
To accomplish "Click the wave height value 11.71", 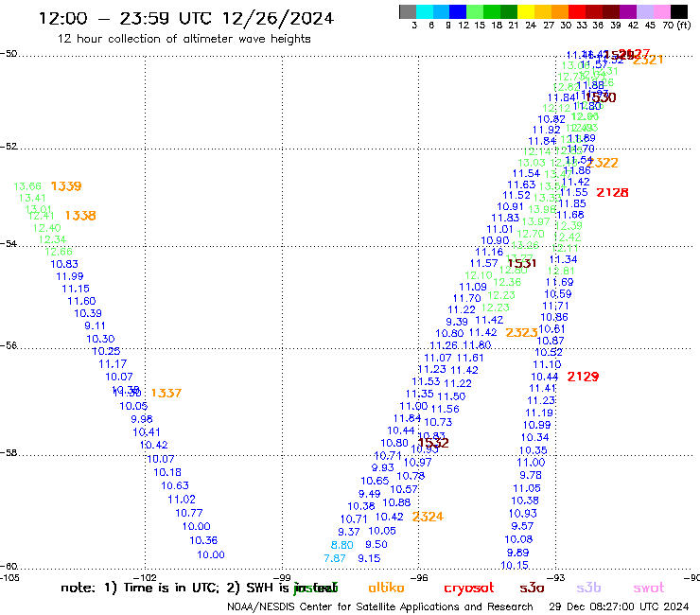I will [x=556, y=306].
